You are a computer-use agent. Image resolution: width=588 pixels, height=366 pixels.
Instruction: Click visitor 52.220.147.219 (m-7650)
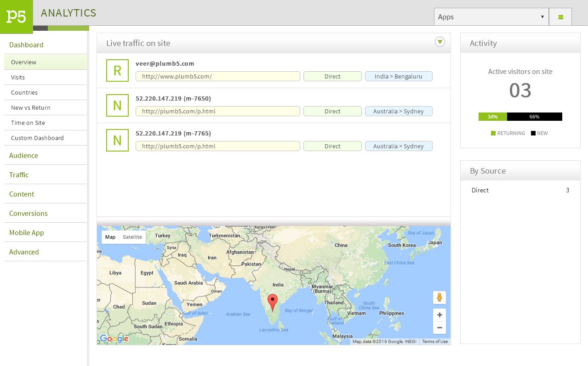(173, 99)
